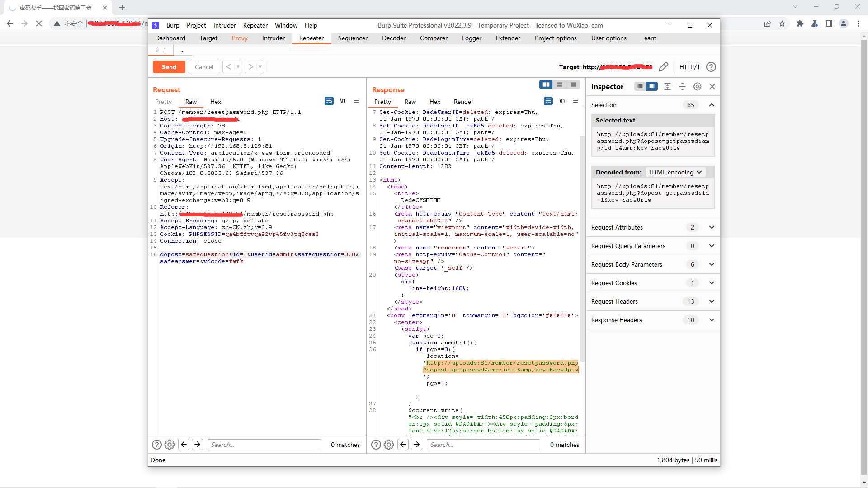Open Inspector settings gear icon
This screenshot has height=488, width=868.
click(x=697, y=86)
